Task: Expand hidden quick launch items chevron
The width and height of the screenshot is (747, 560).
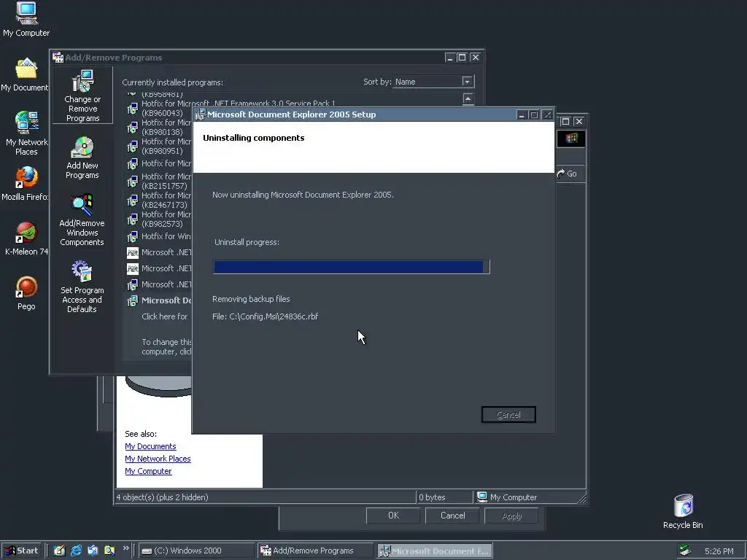Action: tap(125, 548)
